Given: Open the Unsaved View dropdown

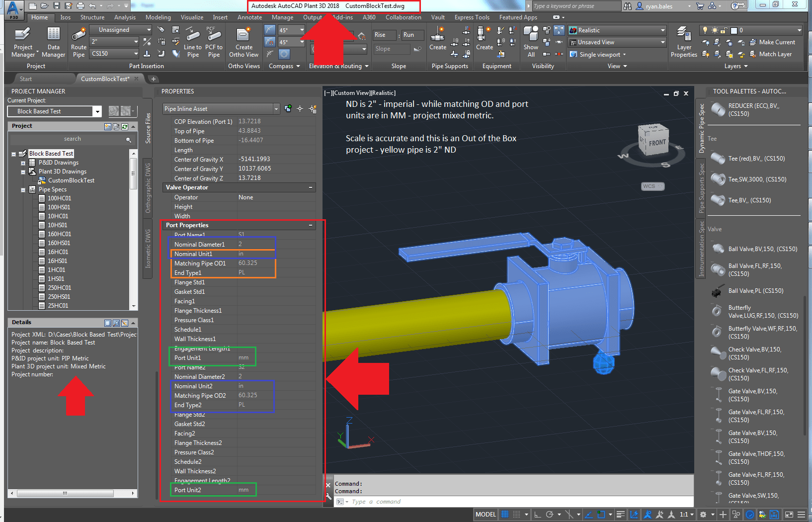Looking at the screenshot, I should [x=617, y=42].
